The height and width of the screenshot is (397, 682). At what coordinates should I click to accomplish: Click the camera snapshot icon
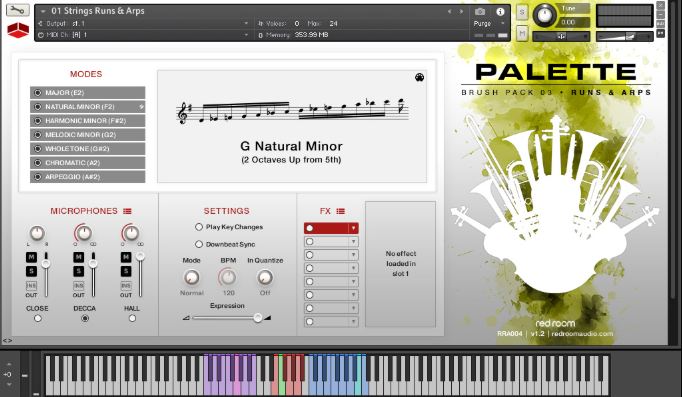[x=480, y=12]
